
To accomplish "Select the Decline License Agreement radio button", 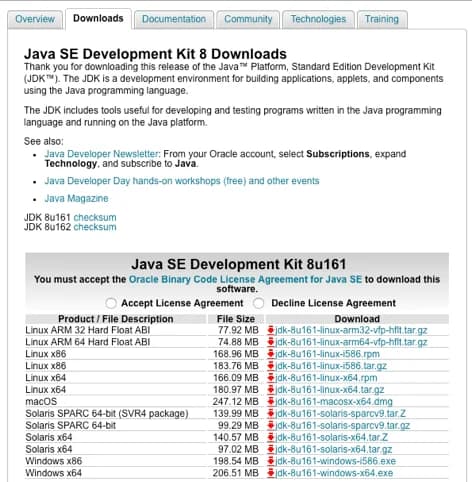I will tap(258, 303).
